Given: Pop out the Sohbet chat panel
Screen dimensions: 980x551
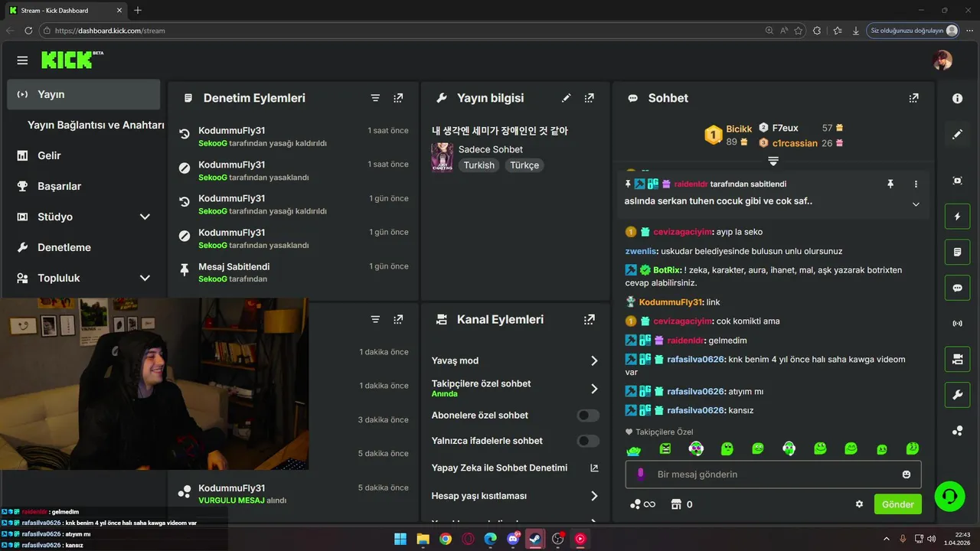Looking at the screenshot, I should tap(913, 98).
